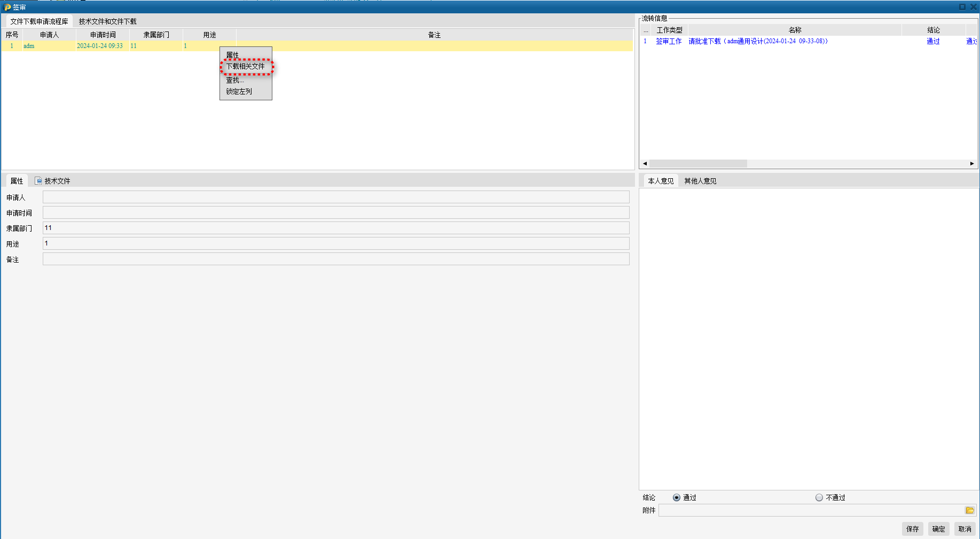Click the 名称 column header in 流转信息
The width and height of the screenshot is (980, 539).
[x=795, y=30]
